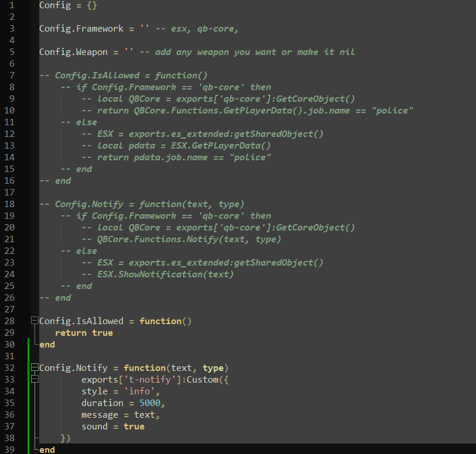Click 'message = text,' line

click(121, 415)
